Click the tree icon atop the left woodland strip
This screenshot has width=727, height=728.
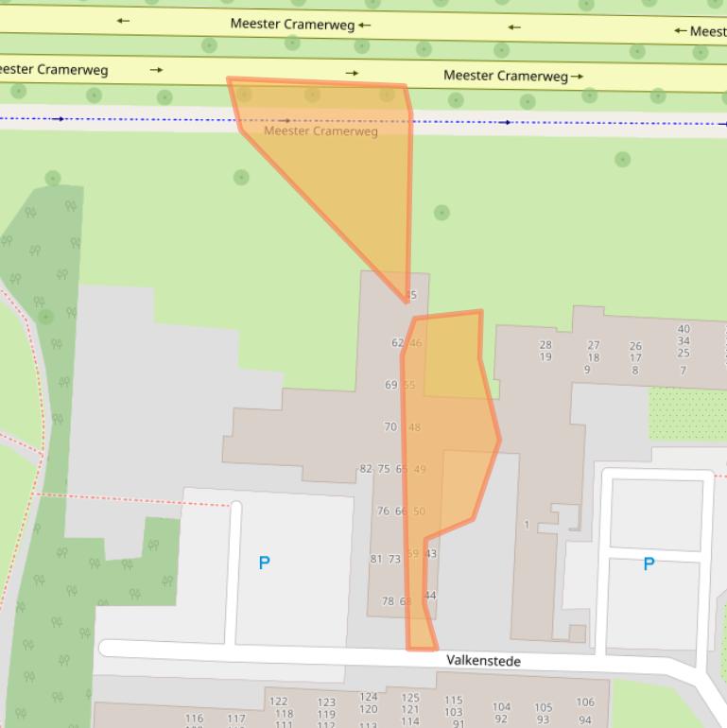[53, 178]
